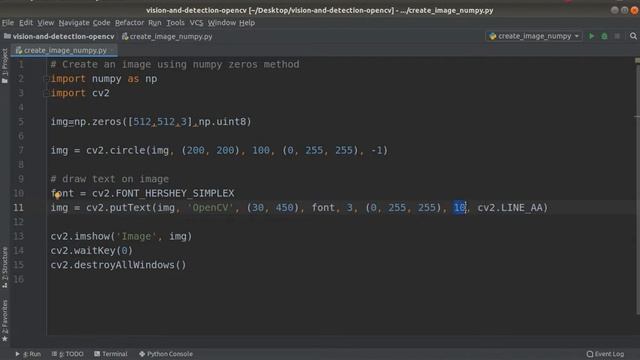Screen dimensions: 640x360
Task: Click np.uint8 on line 5
Action: pyautogui.click(x=222, y=122)
